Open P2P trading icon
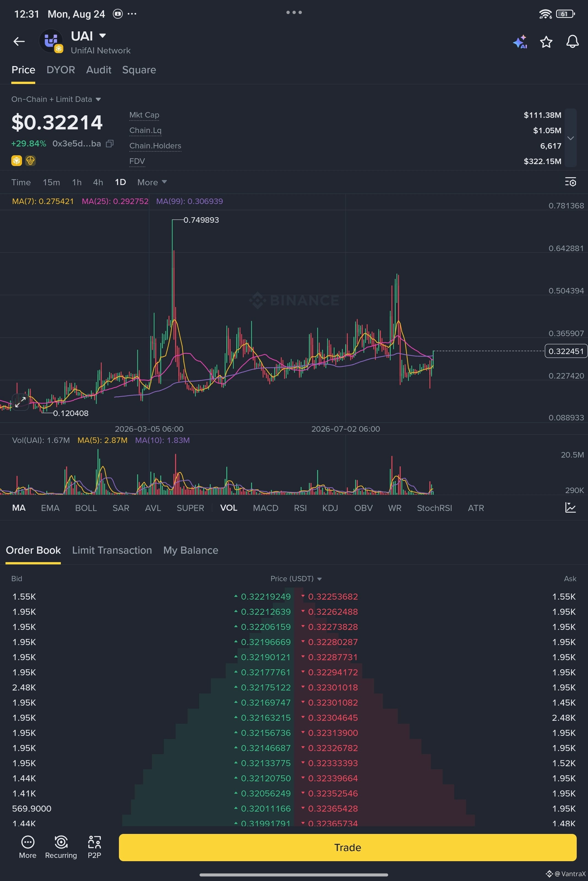The height and width of the screenshot is (881, 588). 94,847
